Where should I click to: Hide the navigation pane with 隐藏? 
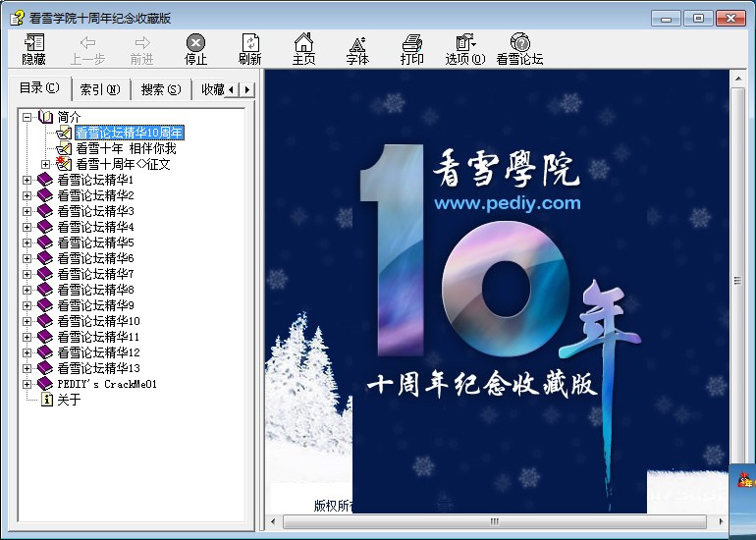pyautogui.click(x=34, y=49)
